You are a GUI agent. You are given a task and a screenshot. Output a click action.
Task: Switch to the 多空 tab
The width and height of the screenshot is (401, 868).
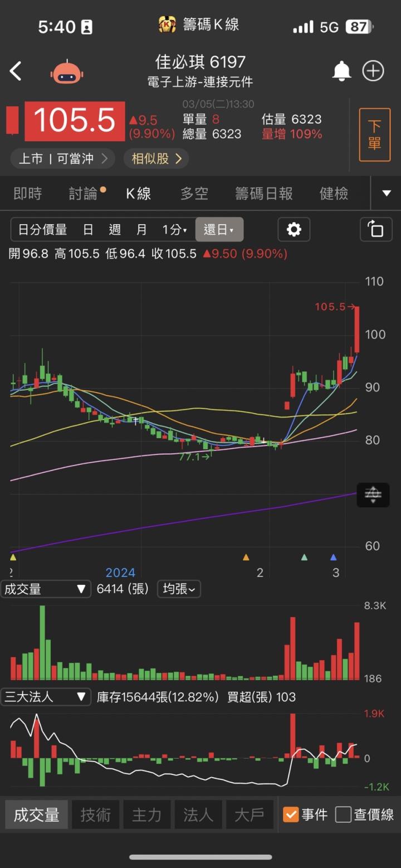pos(194,193)
